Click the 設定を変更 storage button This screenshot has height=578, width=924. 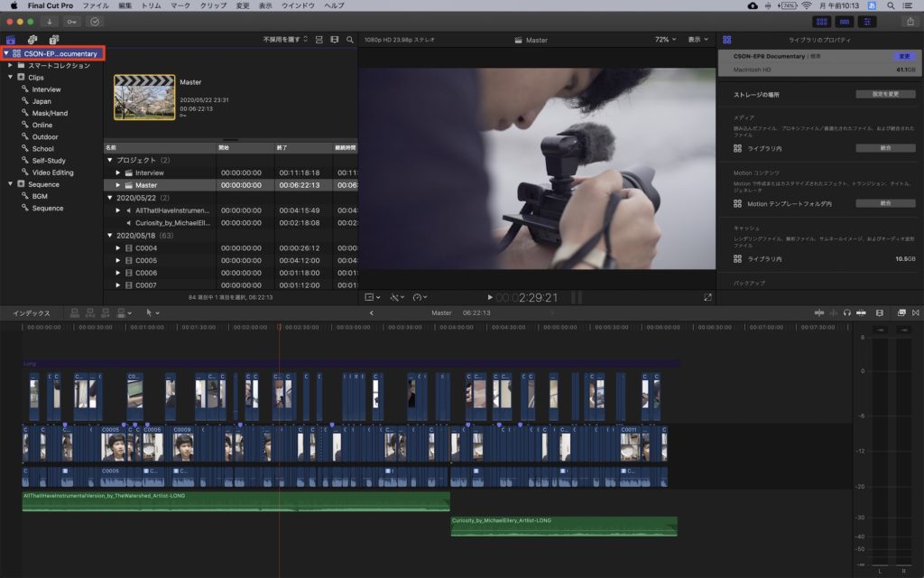(x=885, y=94)
